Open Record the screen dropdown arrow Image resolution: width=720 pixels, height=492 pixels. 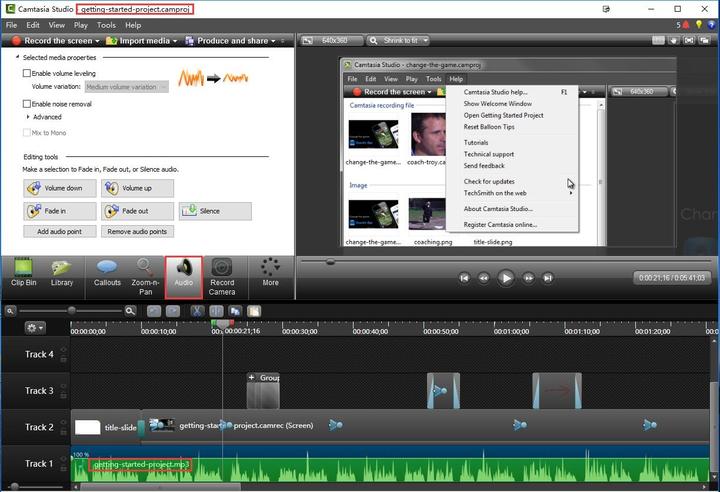point(97,41)
